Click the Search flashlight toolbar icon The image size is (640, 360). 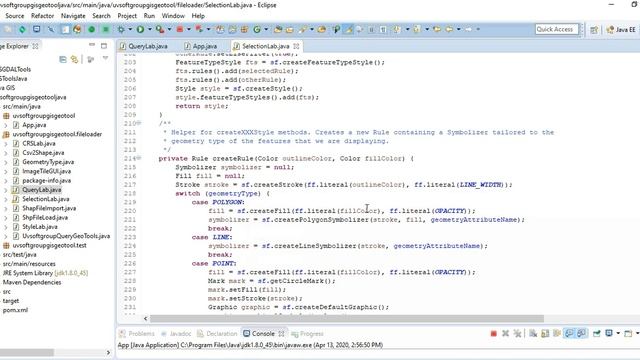tap(302, 29)
